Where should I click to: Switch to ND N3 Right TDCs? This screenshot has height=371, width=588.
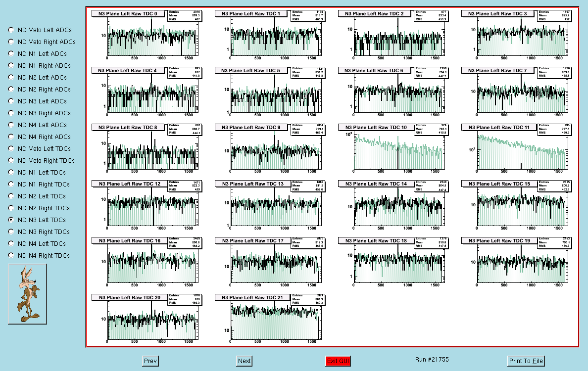pyautogui.click(x=11, y=232)
